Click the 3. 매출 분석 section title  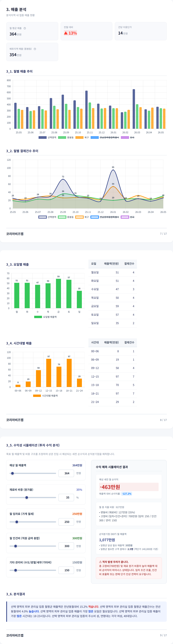[16, 9]
